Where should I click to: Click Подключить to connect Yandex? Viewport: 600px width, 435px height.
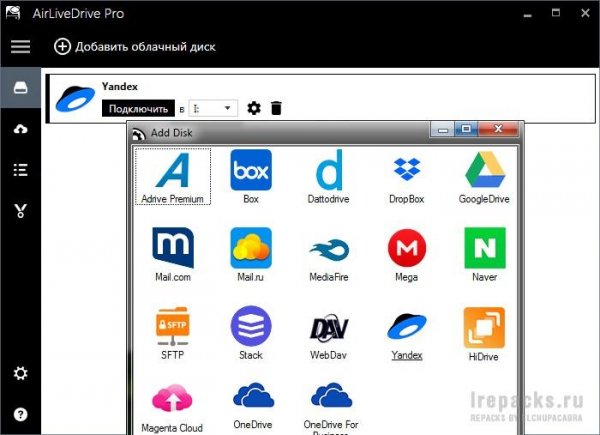click(138, 109)
